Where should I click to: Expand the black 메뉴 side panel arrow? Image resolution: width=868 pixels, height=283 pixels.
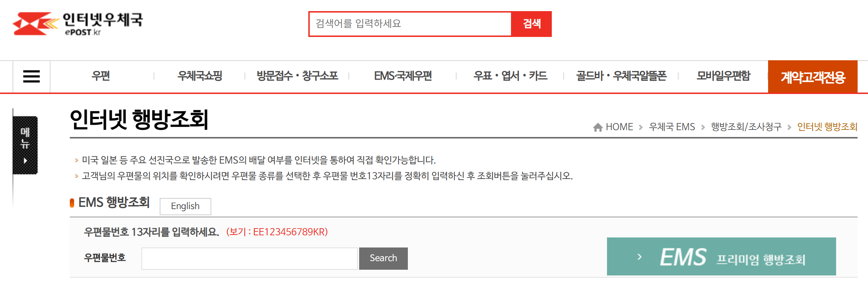coord(25,161)
